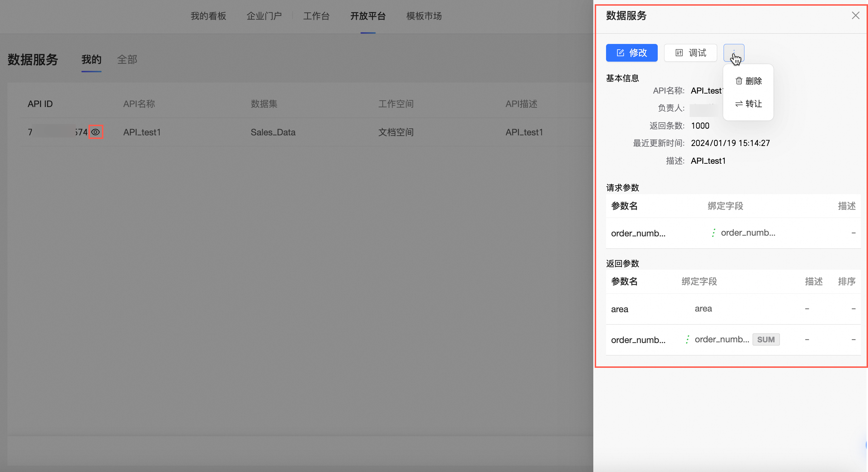Click the green field-type icon in the 返回参数 table

pos(687,339)
